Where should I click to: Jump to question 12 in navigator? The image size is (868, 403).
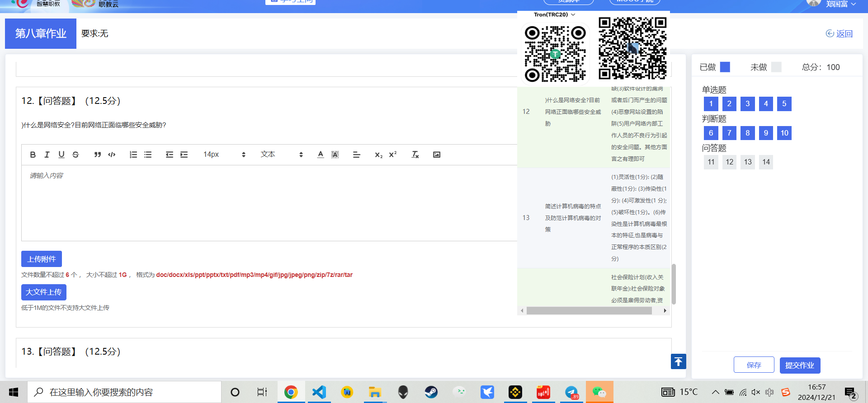(729, 162)
